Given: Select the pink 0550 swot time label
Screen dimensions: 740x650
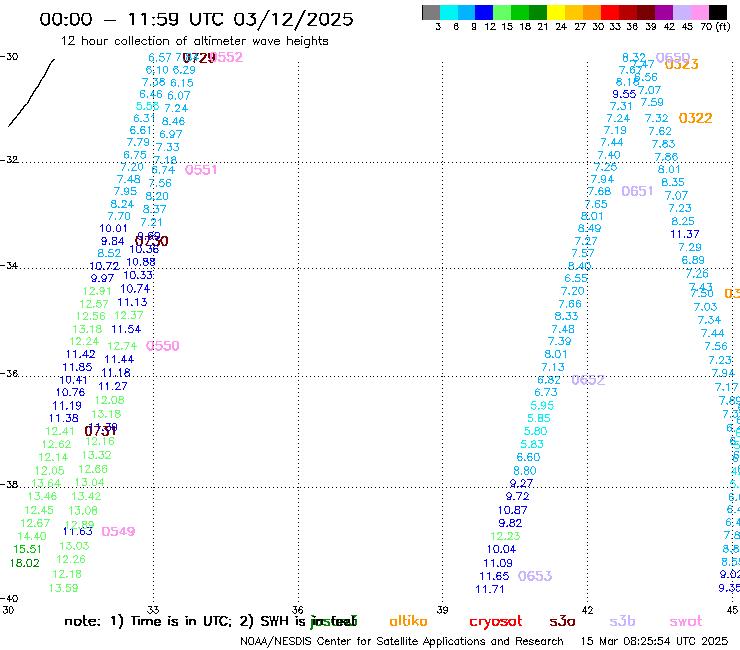Looking at the screenshot, I should (163, 346).
